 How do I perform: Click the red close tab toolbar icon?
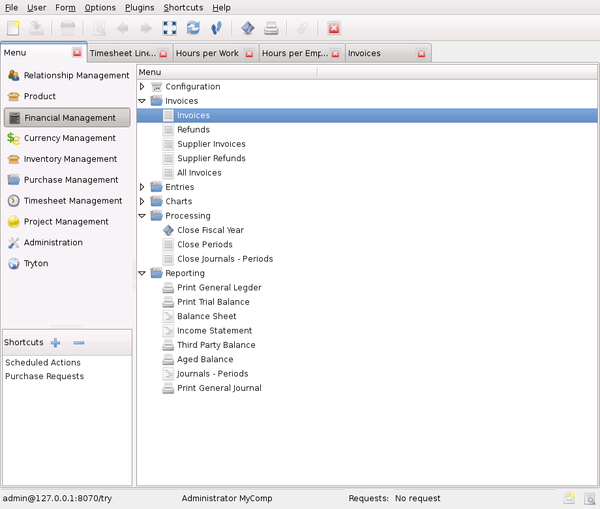334,28
